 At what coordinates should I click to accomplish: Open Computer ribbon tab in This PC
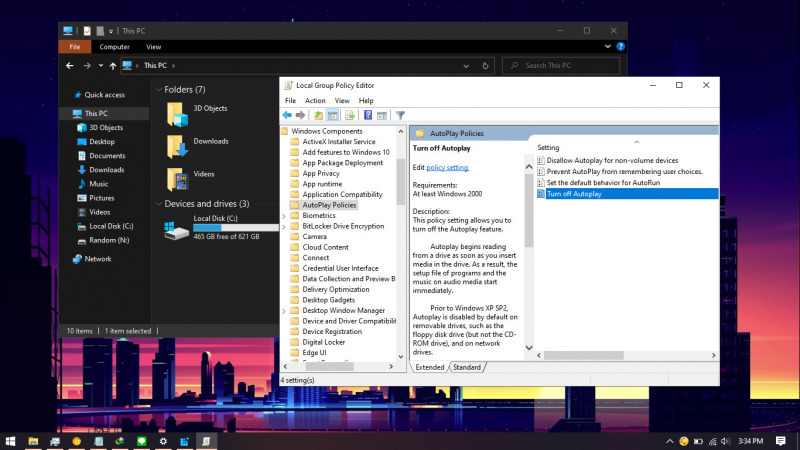[114, 46]
